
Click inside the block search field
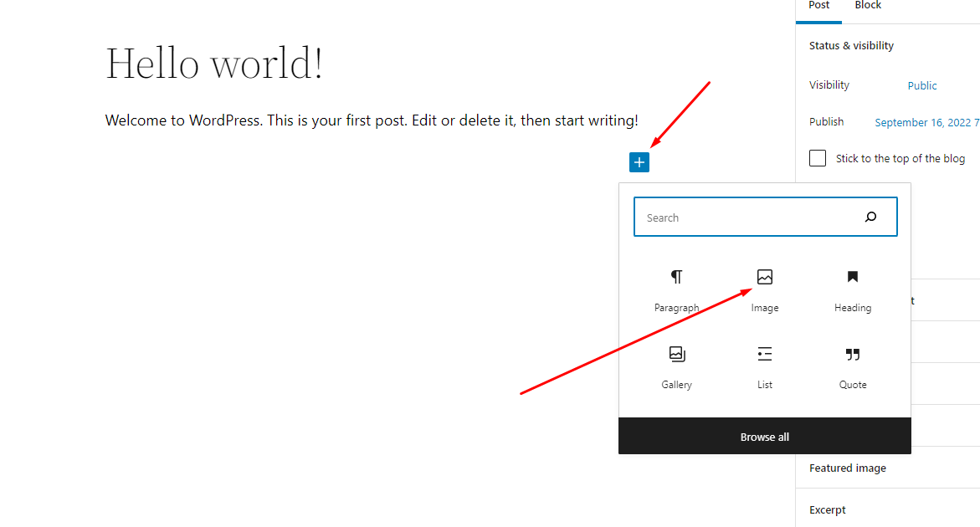point(745,216)
